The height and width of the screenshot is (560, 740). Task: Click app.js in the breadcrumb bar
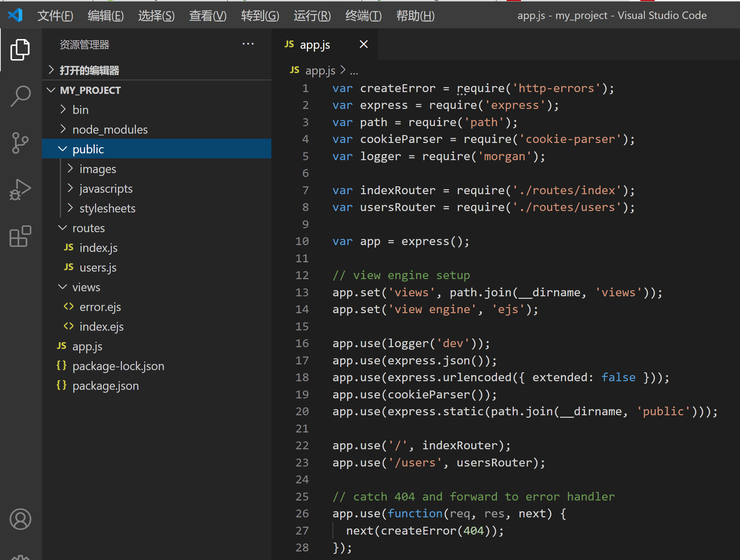pos(320,71)
